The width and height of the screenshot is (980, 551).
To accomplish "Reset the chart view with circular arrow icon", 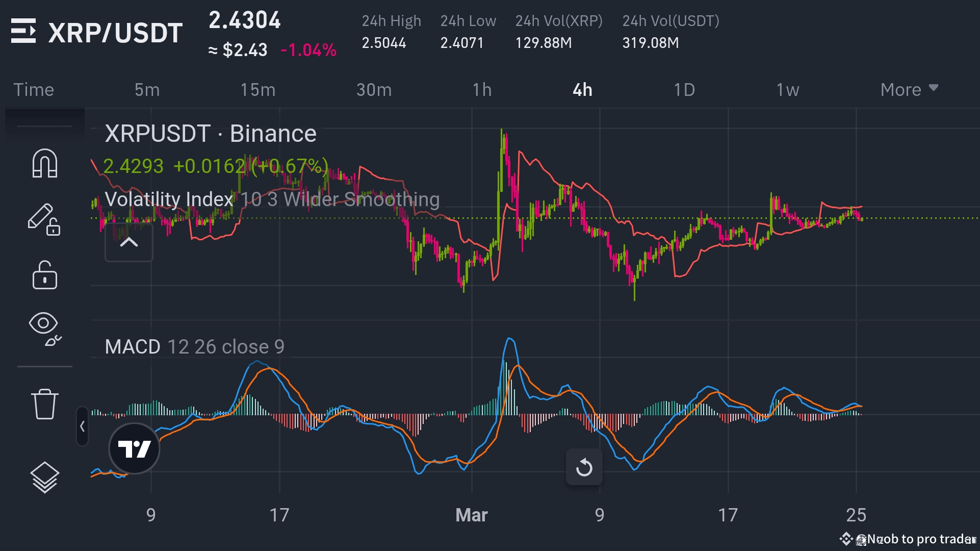I will tap(584, 466).
